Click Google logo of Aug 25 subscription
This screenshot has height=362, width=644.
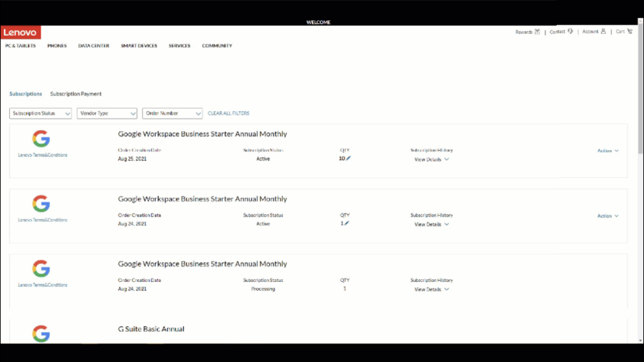(41, 139)
